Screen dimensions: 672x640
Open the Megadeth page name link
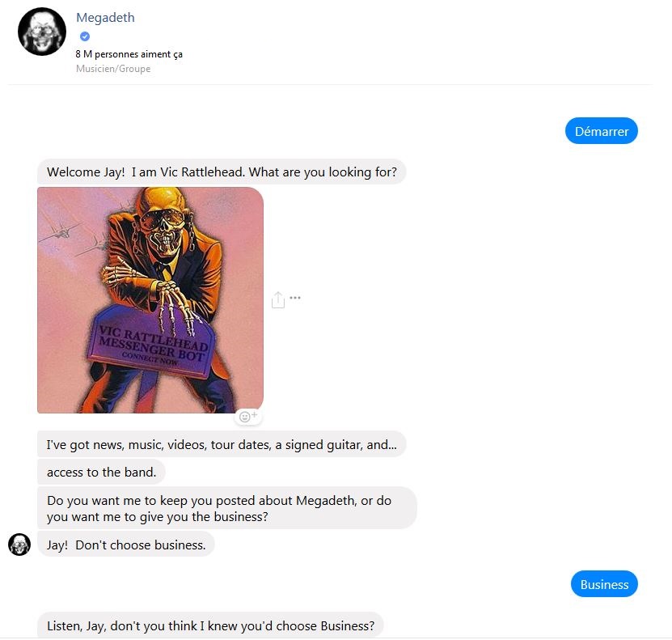click(x=105, y=17)
